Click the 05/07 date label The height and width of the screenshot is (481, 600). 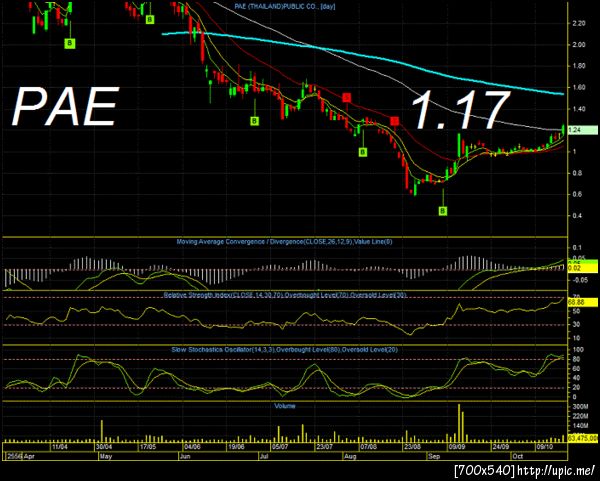(280, 447)
